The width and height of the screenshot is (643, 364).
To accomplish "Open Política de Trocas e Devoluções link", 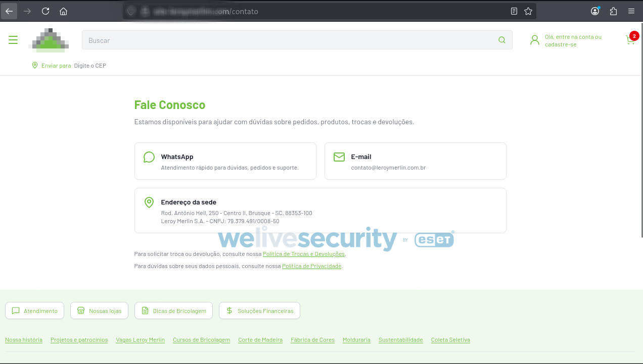I will coord(304,254).
